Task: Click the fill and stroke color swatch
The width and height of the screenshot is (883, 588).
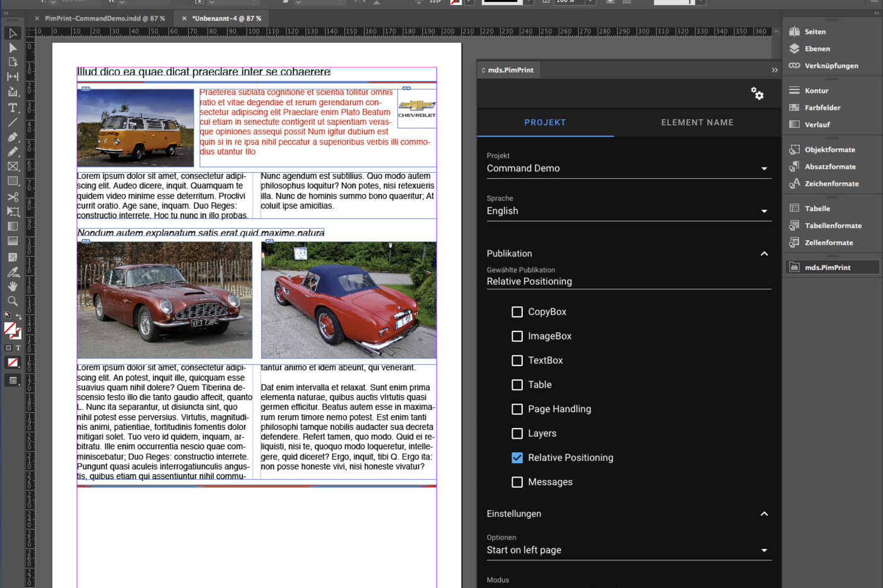Action: [11, 329]
